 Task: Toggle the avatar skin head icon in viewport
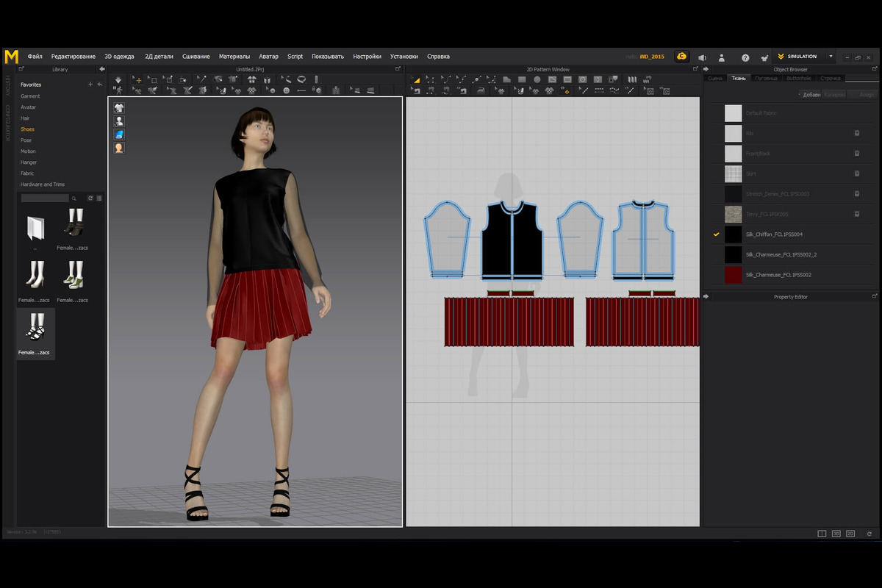click(118, 148)
